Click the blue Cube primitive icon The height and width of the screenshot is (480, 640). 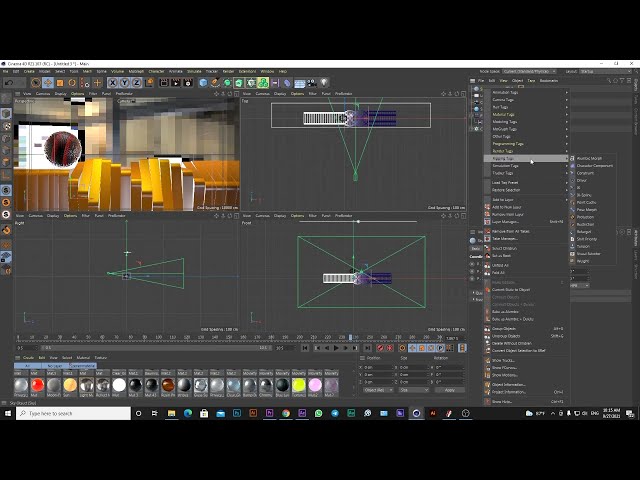tap(203, 83)
